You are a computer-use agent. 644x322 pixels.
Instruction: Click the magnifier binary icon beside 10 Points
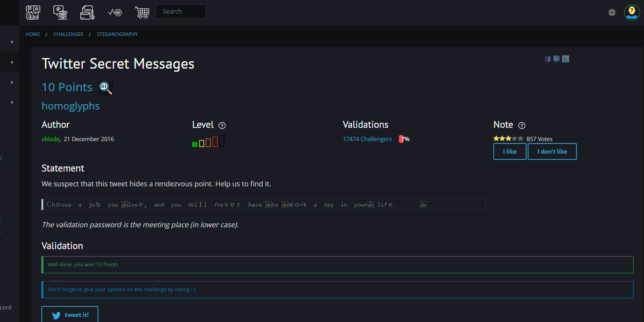106,88
